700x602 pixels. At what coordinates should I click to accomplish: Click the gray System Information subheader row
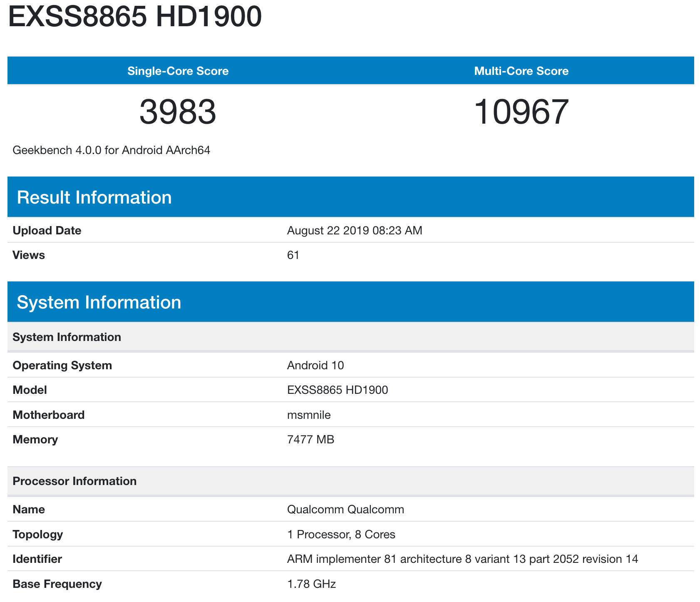pyautogui.click(x=351, y=337)
